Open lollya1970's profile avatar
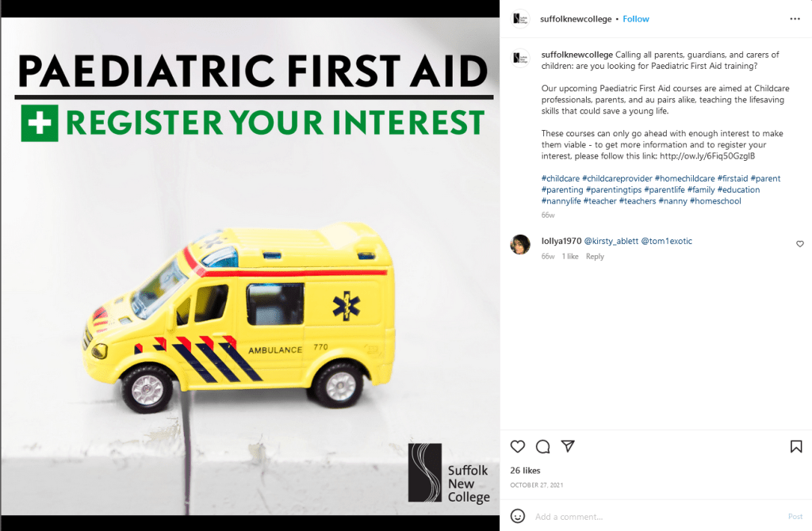This screenshot has height=531, width=812. click(520, 244)
